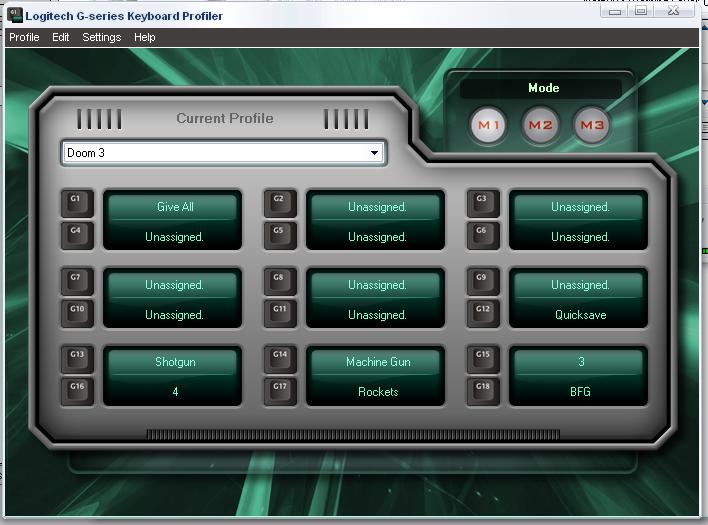Expand the Edit menu
Image resolution: width=708 pixels, height=525 pixels.
click(x=61, y=37)
